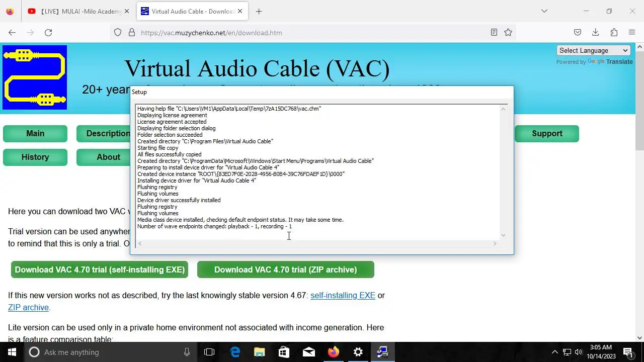Open Settings gear on taskbar
Image resolution: width=644 pixels, height=362 pixels.
point(358,352)
